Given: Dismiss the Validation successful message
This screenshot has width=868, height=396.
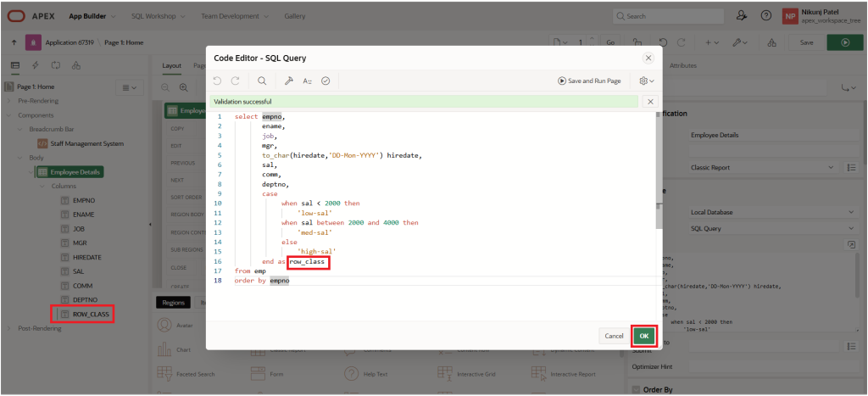Looking at the screenshot, I should point(649,102).
